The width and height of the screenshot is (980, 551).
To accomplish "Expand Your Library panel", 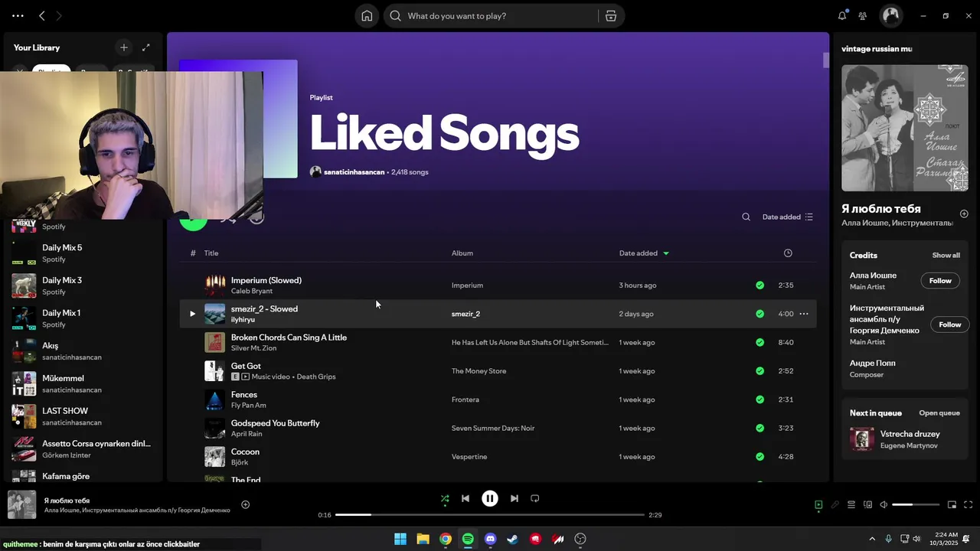I will tap(146, 47).
